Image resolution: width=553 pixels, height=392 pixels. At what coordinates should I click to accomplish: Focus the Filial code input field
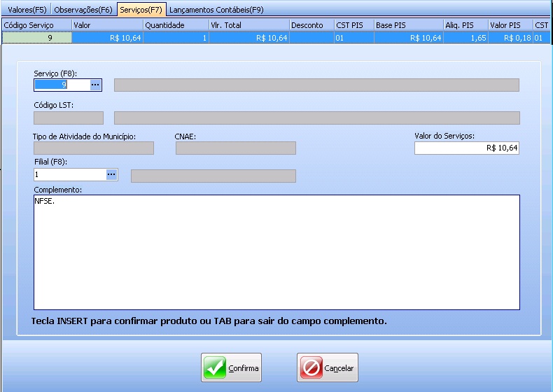point(69,174)
